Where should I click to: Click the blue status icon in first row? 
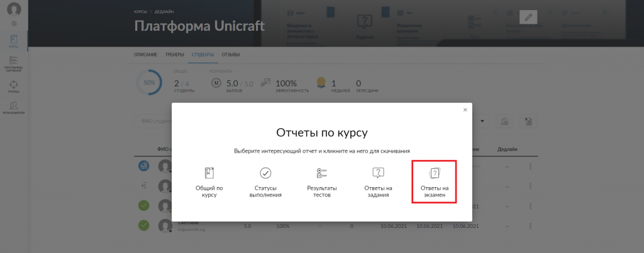click(144, 166)
